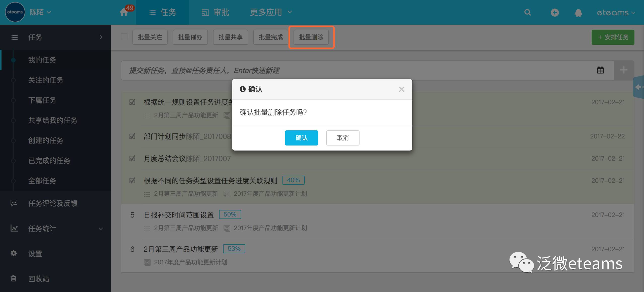The width and height of the screenshot is (644, 292).
Task: Click the home icon with 49 badge
Action: pos(124,12)
